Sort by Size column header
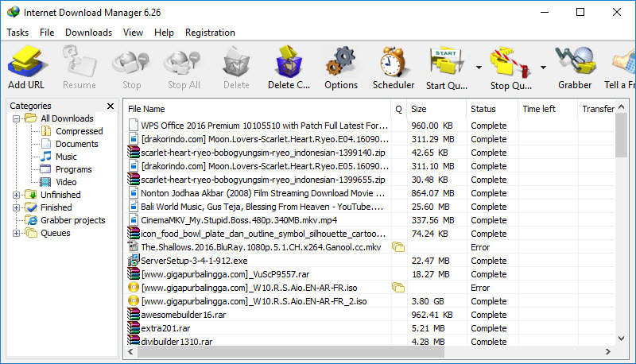The height and width of the screenshot is (364, 636). click(x=436, y=109)
